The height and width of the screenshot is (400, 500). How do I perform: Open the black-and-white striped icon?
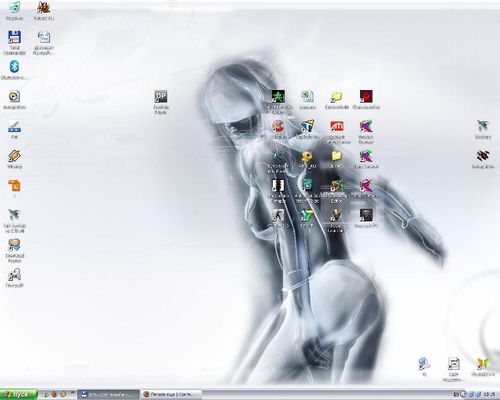pos(278,185)
